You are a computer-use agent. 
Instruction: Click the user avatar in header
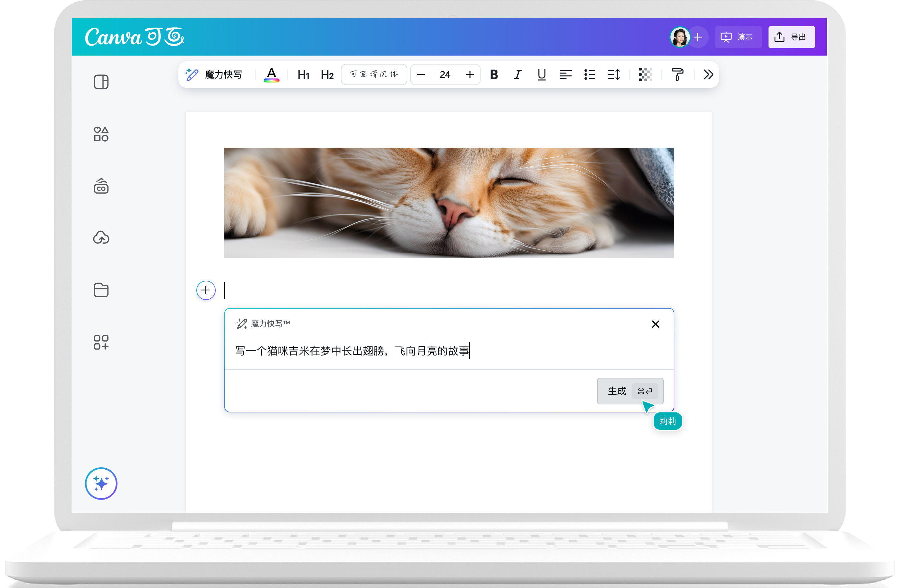pos(680,37)
